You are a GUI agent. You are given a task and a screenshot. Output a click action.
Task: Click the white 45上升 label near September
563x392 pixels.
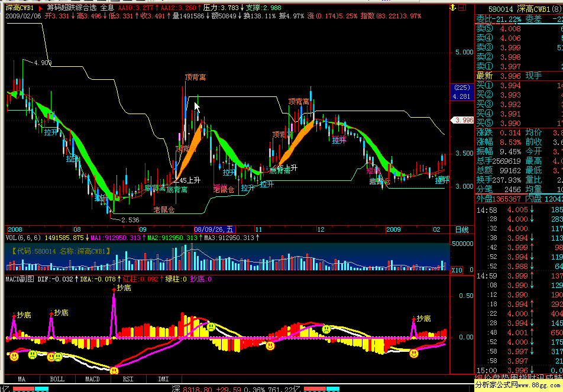[189, 180]
